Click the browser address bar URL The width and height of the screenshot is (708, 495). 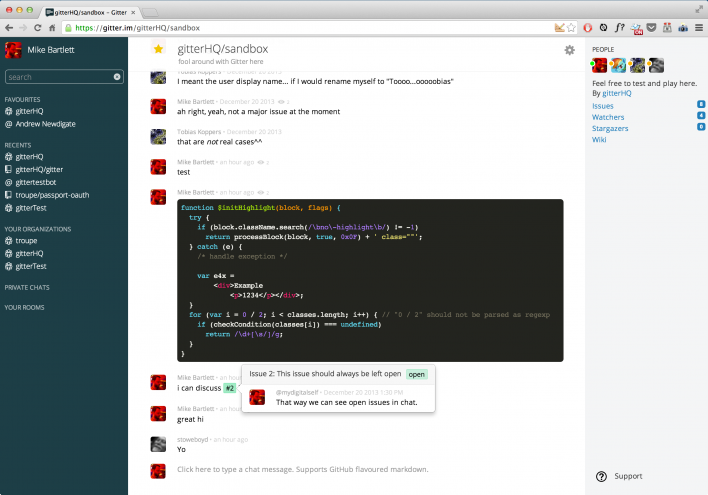[137, 28]
